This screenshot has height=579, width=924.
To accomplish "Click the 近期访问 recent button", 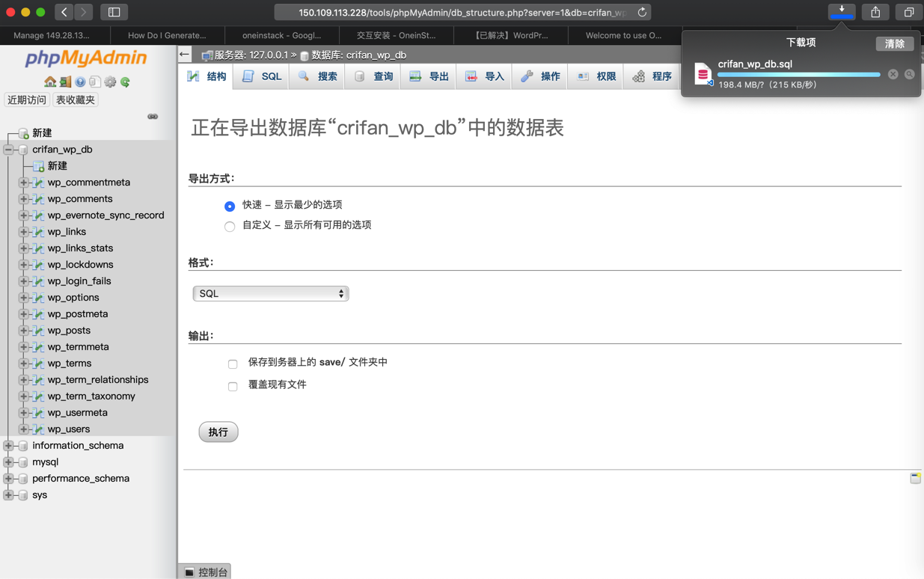I will coord(26,99).
